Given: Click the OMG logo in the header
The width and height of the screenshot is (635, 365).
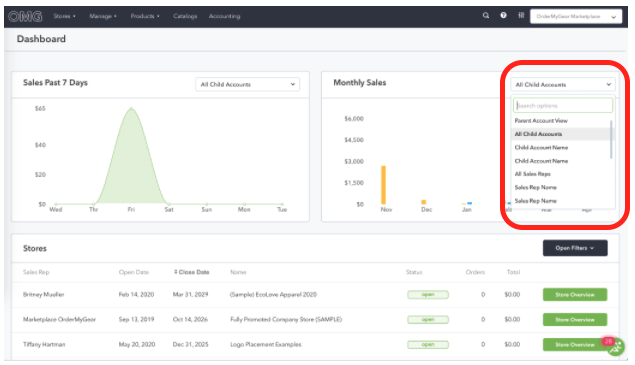Looking at the screenshot, I should (25, 16).
